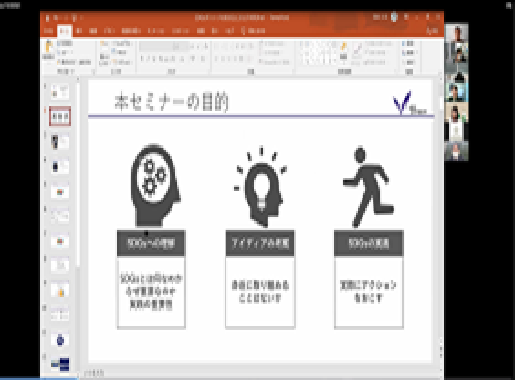Viewport: 515px width, 380px height.
Task: Open the Select dropdown in the Editing group
Action: [407, 62]
